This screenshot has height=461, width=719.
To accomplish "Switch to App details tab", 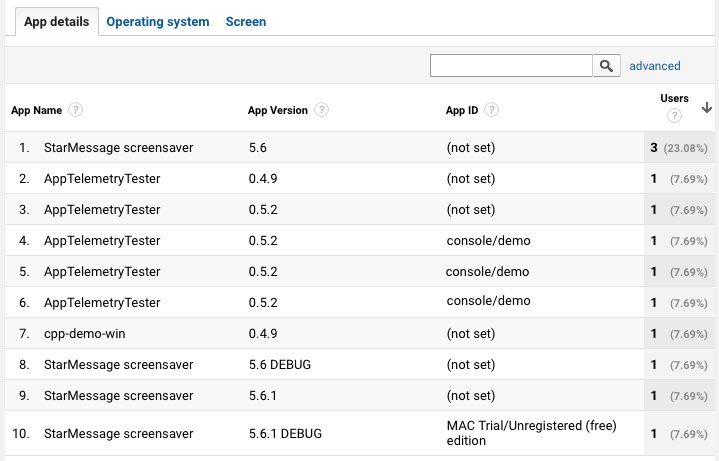I will [x=57, y=22].
